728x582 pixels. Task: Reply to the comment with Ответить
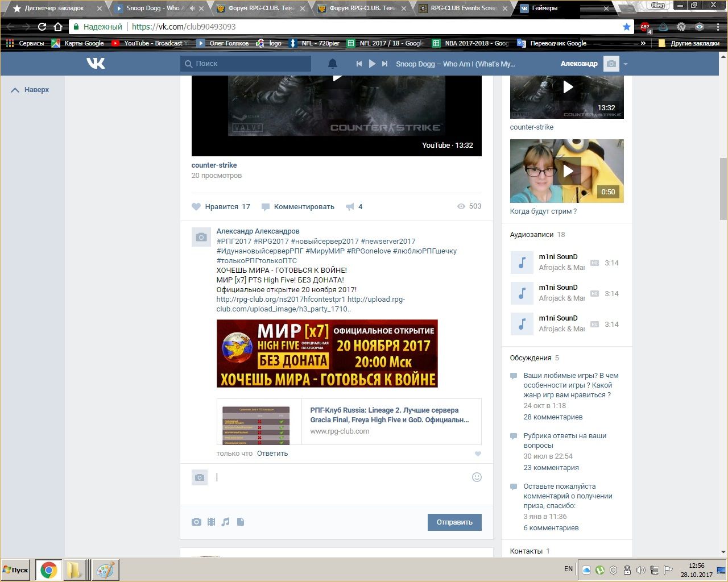pos(272,454)
